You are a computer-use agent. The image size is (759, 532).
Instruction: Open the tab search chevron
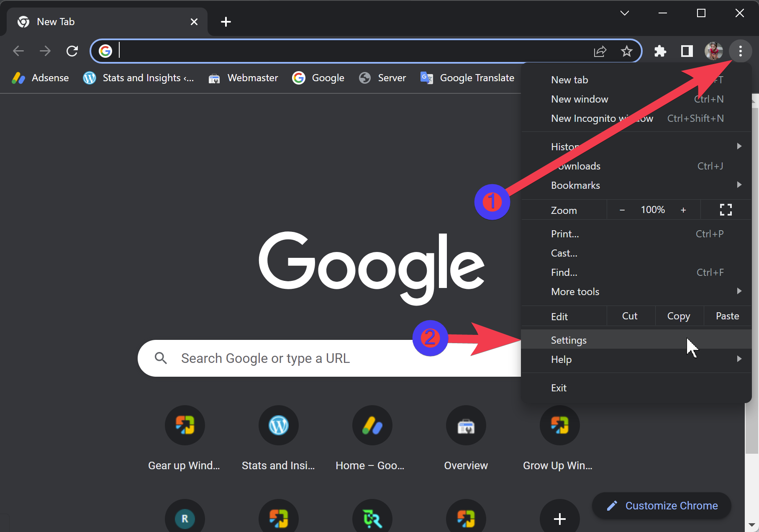[624, 13]
